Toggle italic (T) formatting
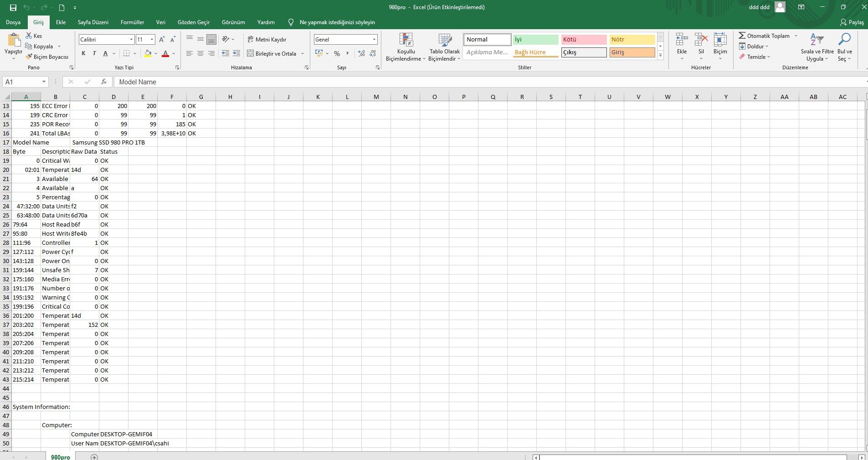This screenshot has width=868, height=460. 94,53
